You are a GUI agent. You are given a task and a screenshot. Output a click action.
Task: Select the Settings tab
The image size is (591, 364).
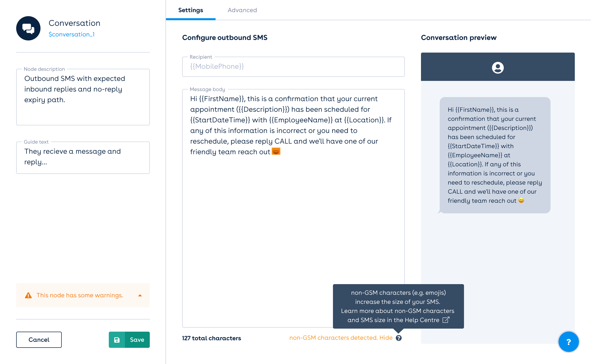(x=191, y=10)
